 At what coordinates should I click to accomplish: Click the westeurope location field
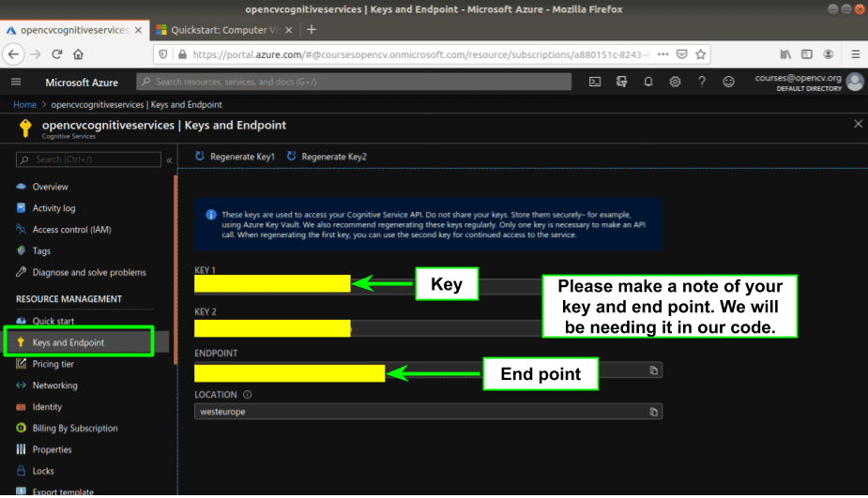[428, 412]
